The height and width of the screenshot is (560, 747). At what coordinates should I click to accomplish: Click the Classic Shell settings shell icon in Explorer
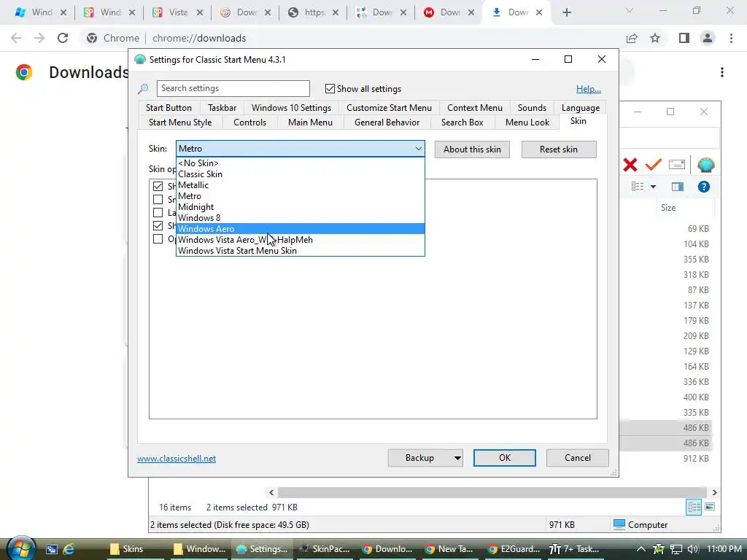pos(705,166)
